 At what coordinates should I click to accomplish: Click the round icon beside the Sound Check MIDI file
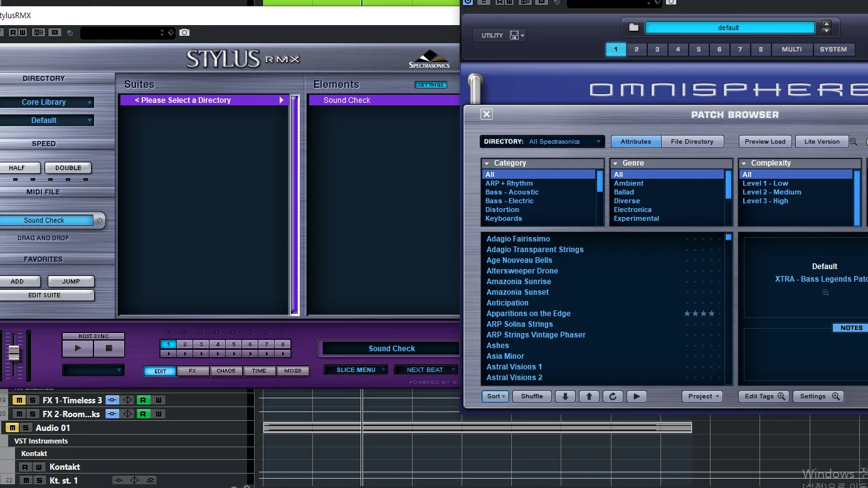coord(99,221)
